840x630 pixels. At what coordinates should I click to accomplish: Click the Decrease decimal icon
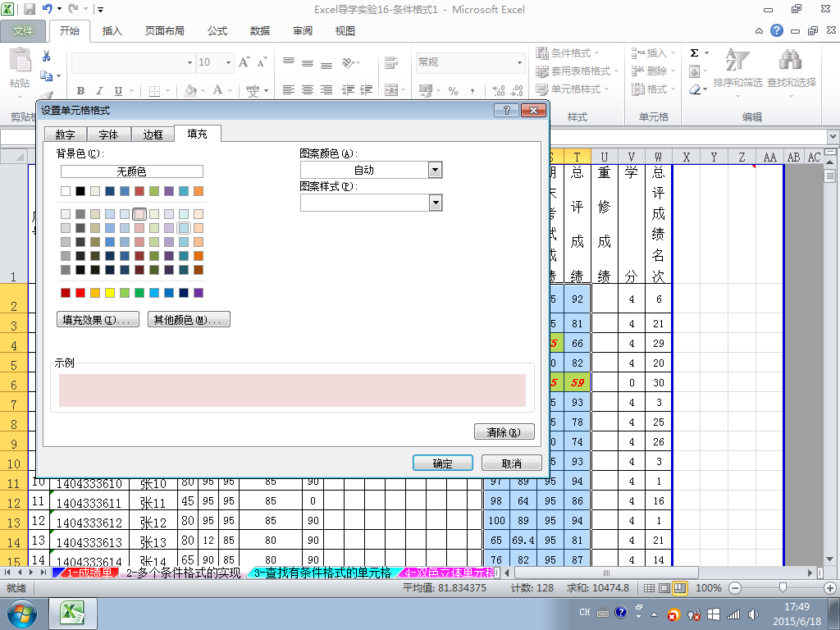517,90
